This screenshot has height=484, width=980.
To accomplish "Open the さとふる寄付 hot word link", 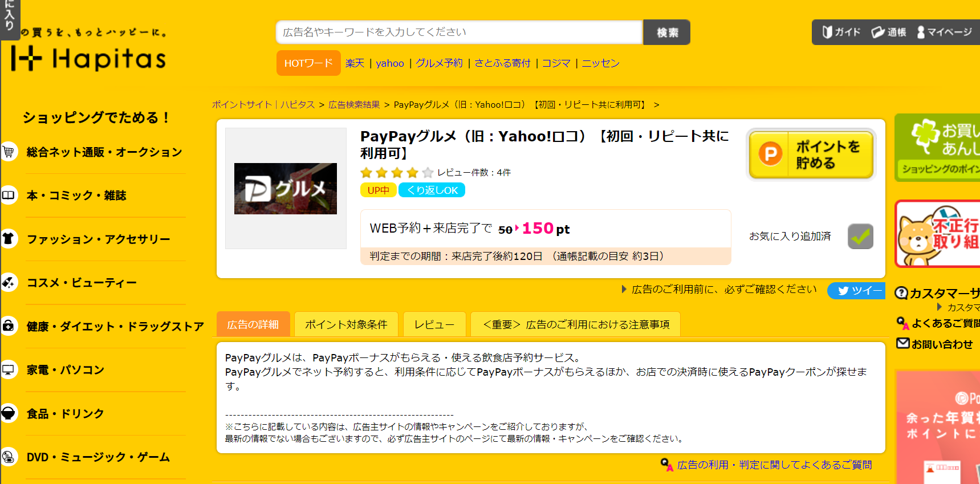I will pos(502,63).
